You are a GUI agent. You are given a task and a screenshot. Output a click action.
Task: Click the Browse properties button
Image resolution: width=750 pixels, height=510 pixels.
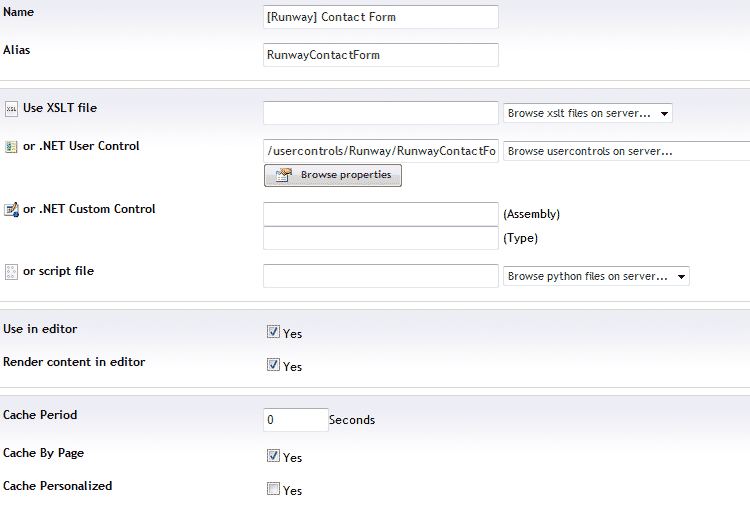click(333, 175)
